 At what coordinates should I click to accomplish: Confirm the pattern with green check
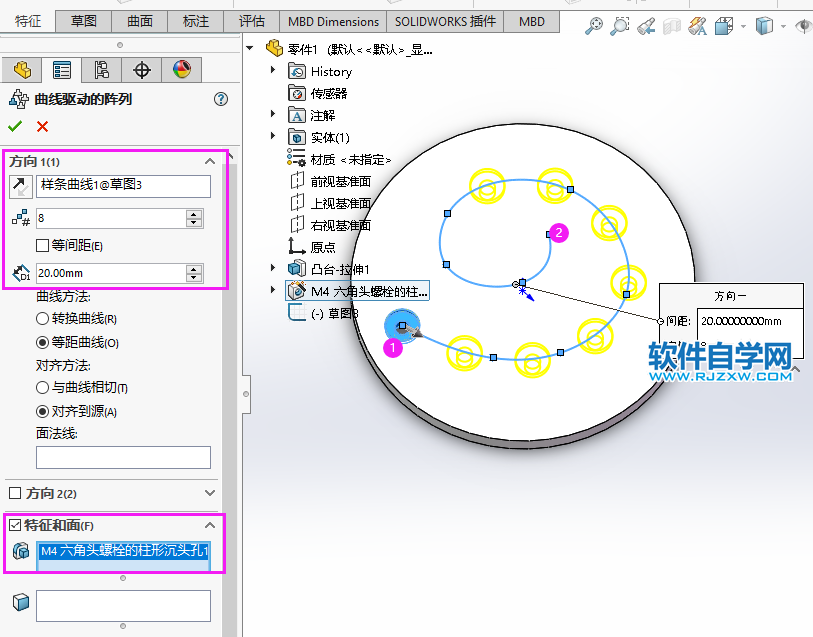pos(16,126)
